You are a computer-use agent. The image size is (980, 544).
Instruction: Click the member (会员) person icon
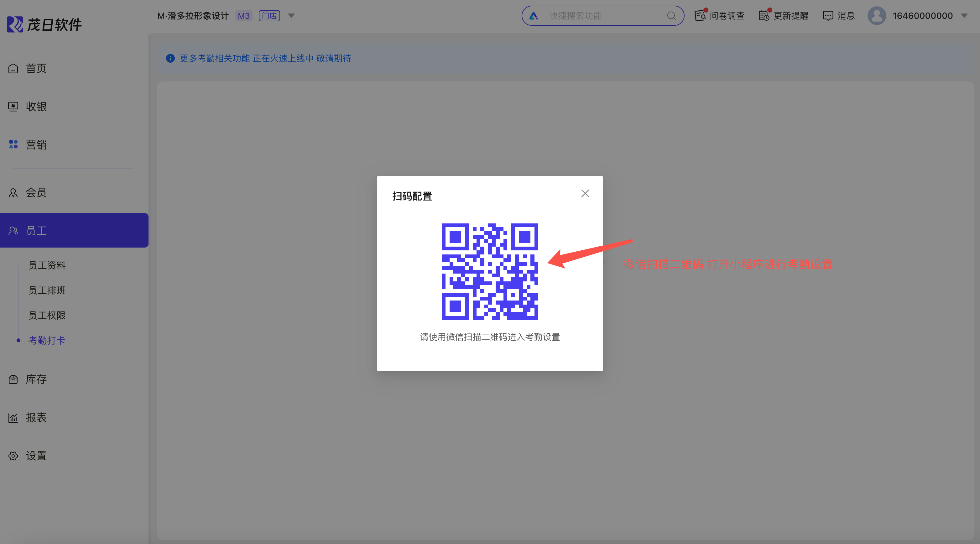pos(13,193)
